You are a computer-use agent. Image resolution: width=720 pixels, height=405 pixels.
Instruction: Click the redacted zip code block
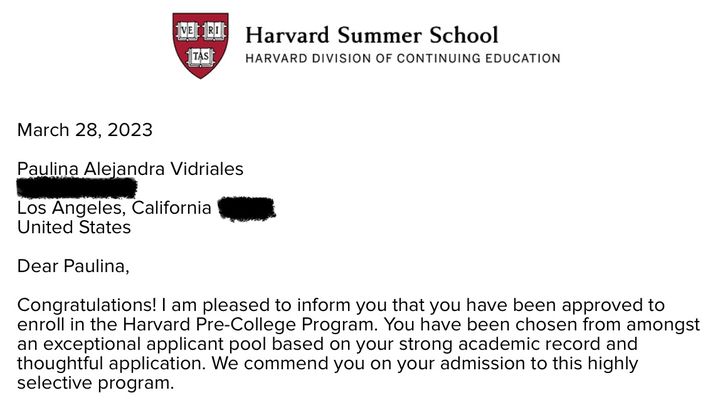coord(247,209)
